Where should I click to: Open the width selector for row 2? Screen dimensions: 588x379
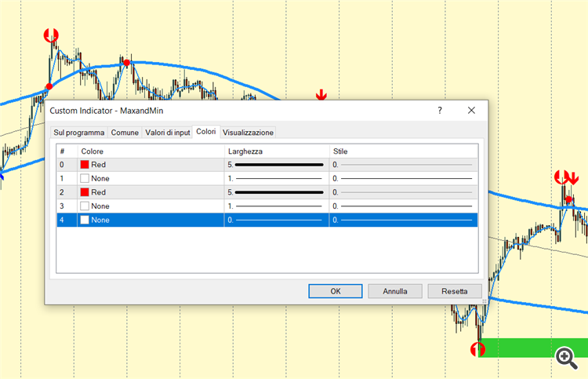coord(277,192)
